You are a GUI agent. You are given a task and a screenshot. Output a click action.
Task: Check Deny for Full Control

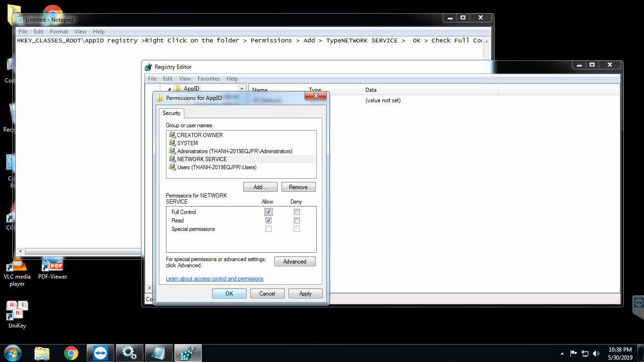[297, 212]
